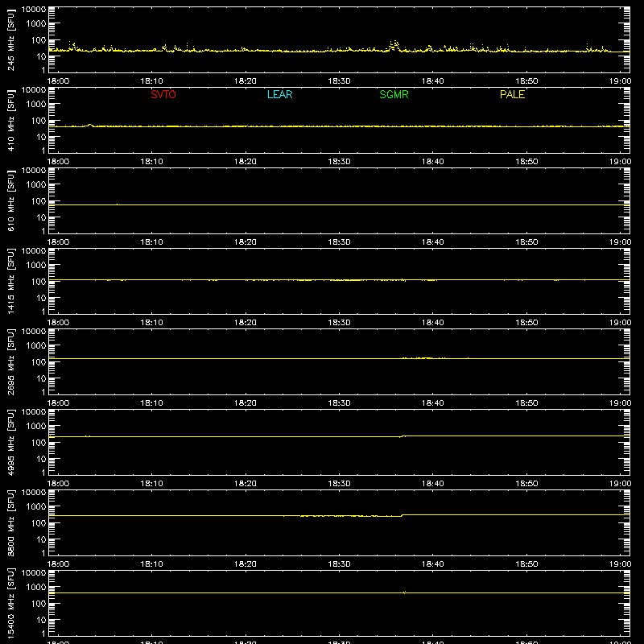Click 18:10 tick label under the 4995 MHz plot
The image size is (644, 644).
(x=151, y=484)
